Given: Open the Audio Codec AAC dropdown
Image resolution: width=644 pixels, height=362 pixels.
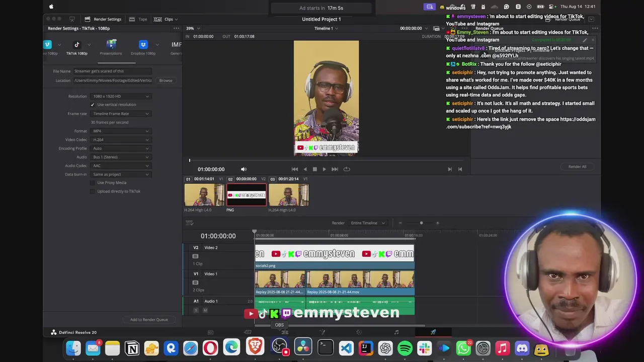Looking at the screenshot, I should pyautogui.click(x=121, y=165).
